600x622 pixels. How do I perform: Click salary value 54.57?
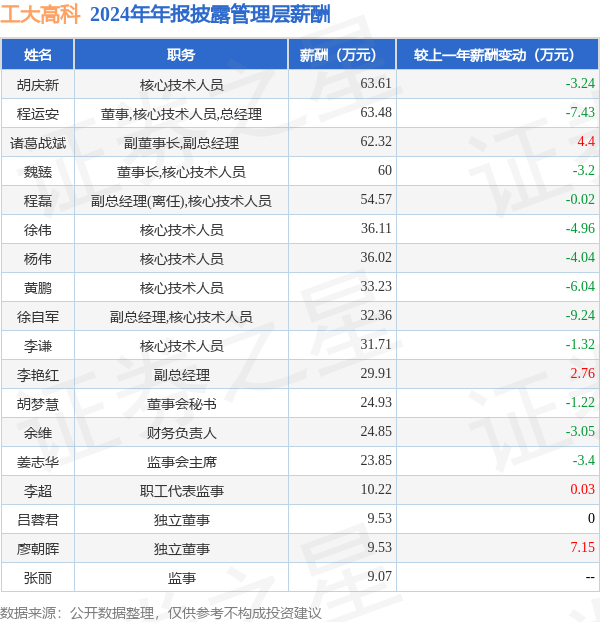pyautogui.click(x=376, y=199)
